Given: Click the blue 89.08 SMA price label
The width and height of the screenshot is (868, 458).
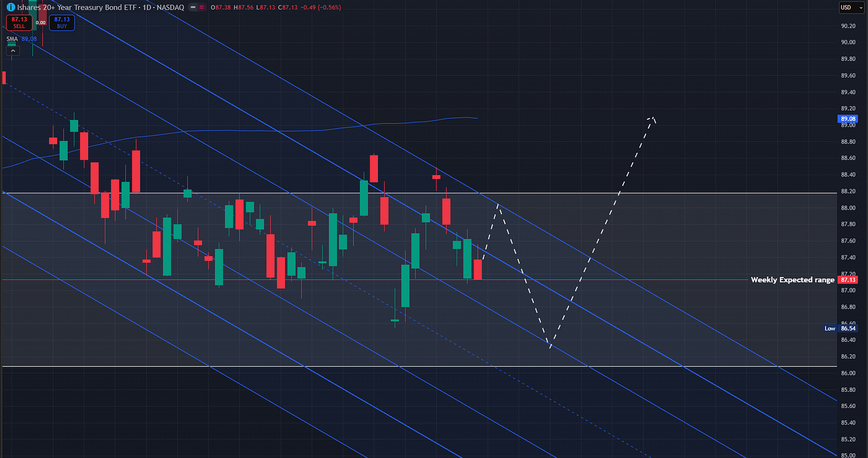Looking at the screenshot, I should [x=847, y=119].
